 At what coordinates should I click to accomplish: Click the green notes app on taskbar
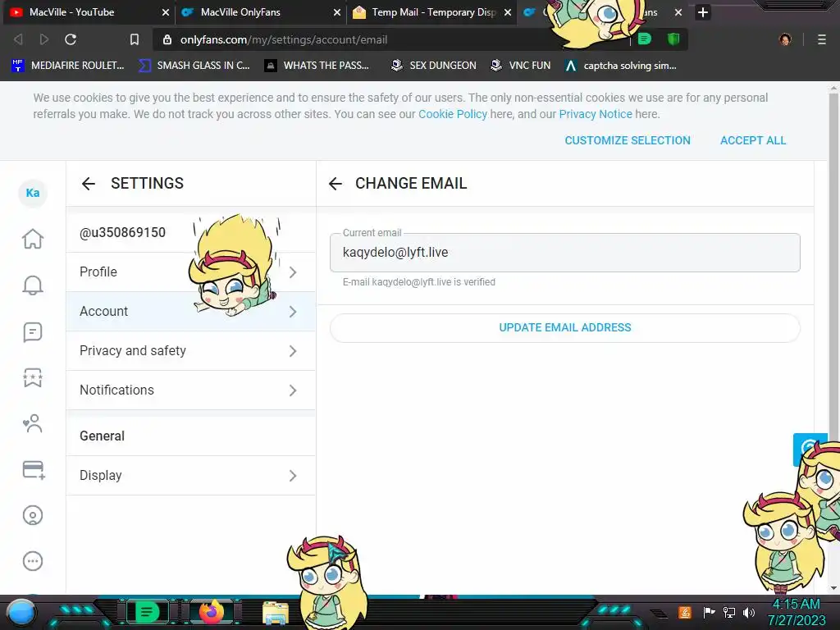click(x=147, y=612)
